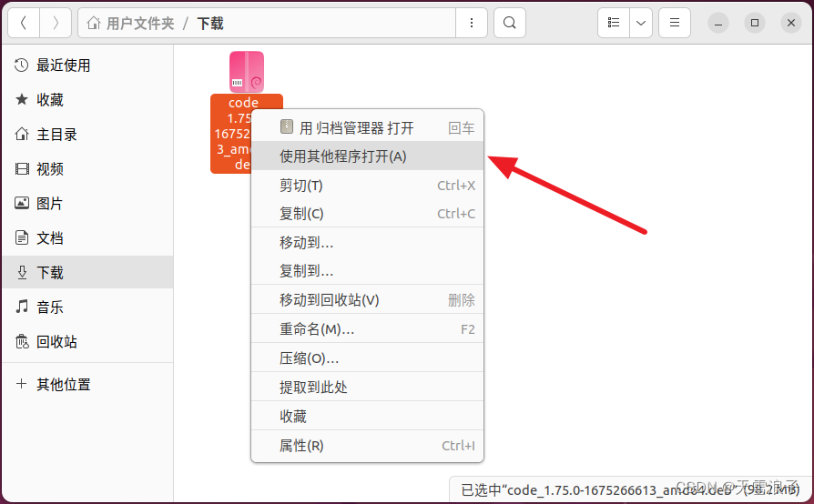This screenshot has height=504, width=814.
Task: Open 属性 properties menu entry
Action: coord(301,446)
